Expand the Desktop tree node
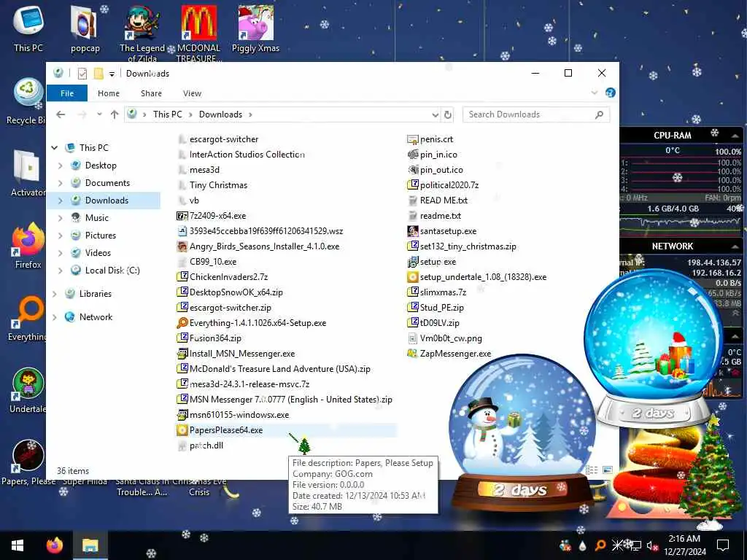This screenshot has width=747, height=560. (60, 166)
